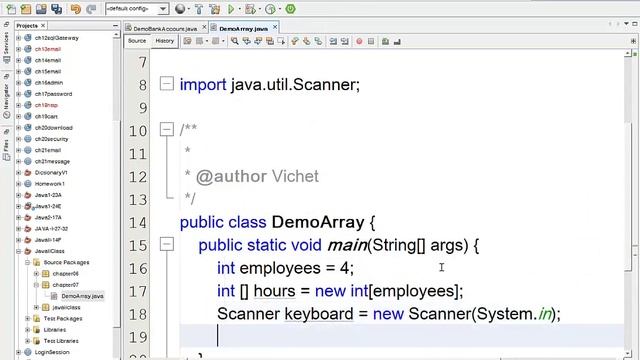
Task: Collapse the Source Packages node
Action: (x=27, y=262)
